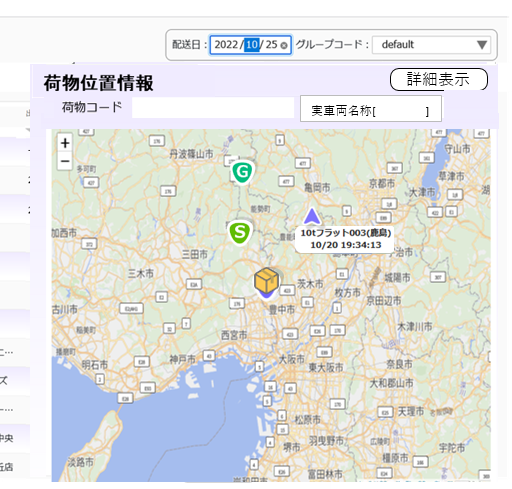Click the purple vehicle arrow marker
The height and width of the screenshot is (489, 512).
(312, 216)
